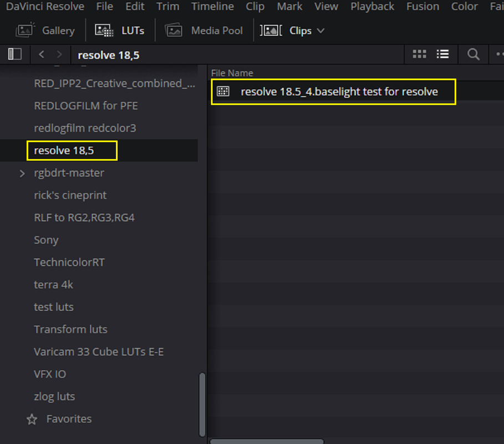Open the File menu

click(105, 7)
